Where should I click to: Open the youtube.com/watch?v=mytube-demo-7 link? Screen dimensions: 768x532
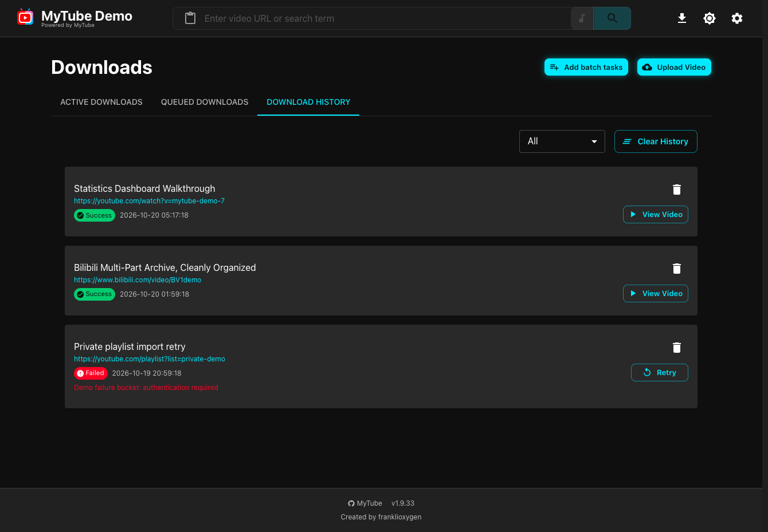[149, 201]
